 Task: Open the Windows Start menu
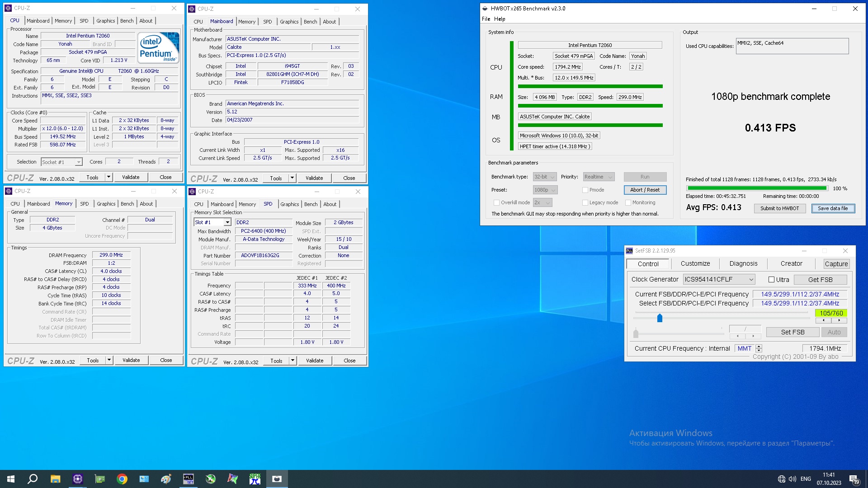[x=11, y=479]
